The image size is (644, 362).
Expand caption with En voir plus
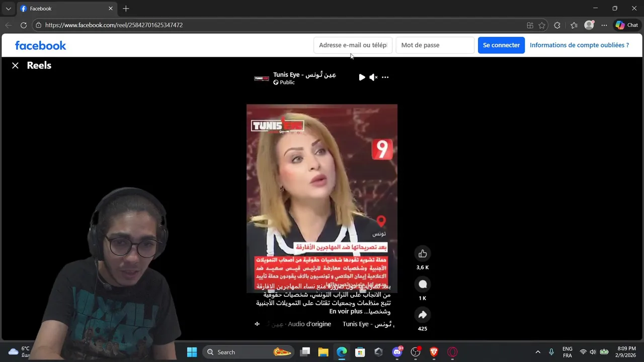[346, 311]
